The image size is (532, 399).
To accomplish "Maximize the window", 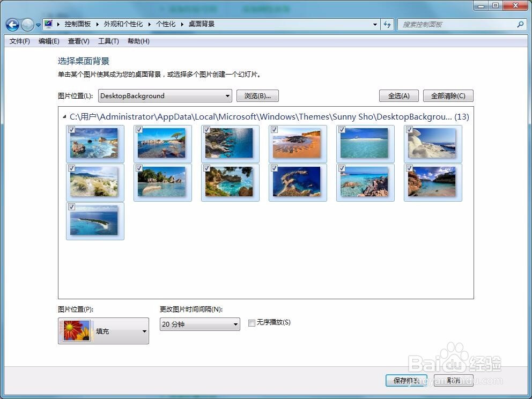I will 496,5.
